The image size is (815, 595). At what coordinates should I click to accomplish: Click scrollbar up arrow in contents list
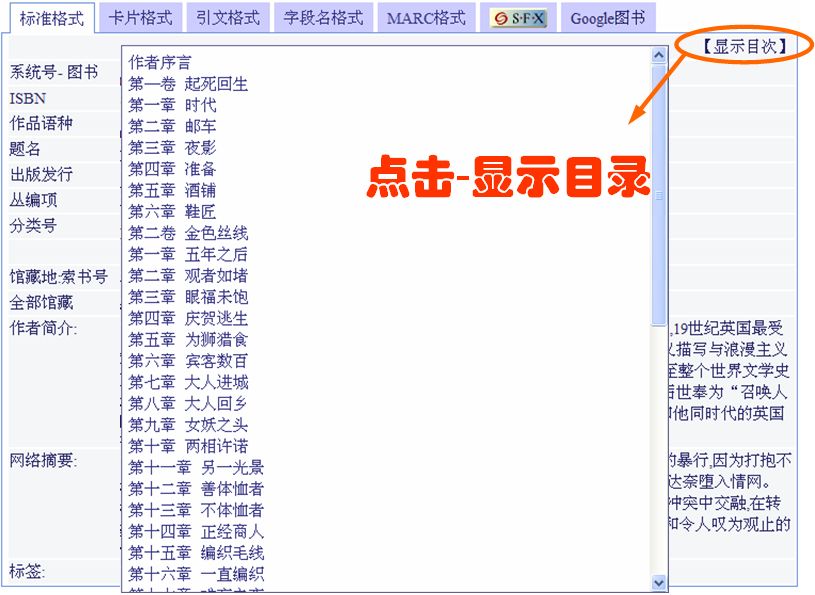(659, 55)
